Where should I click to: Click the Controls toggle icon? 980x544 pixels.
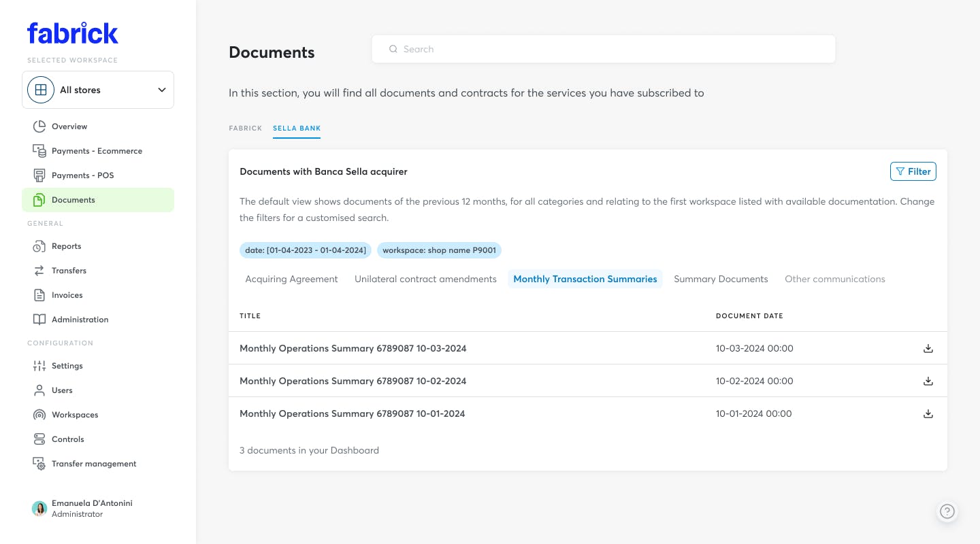point(39,439)
